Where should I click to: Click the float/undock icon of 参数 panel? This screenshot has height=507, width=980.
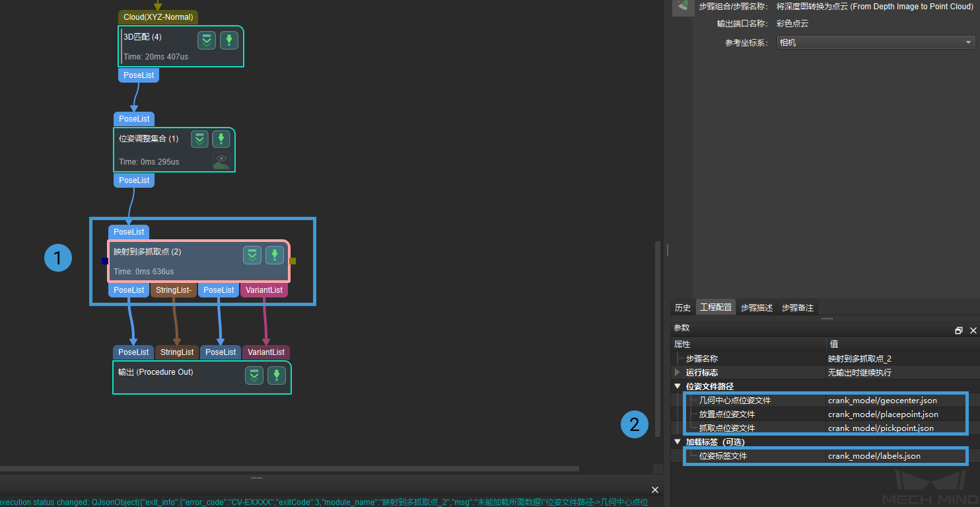[x=959, y=331]
